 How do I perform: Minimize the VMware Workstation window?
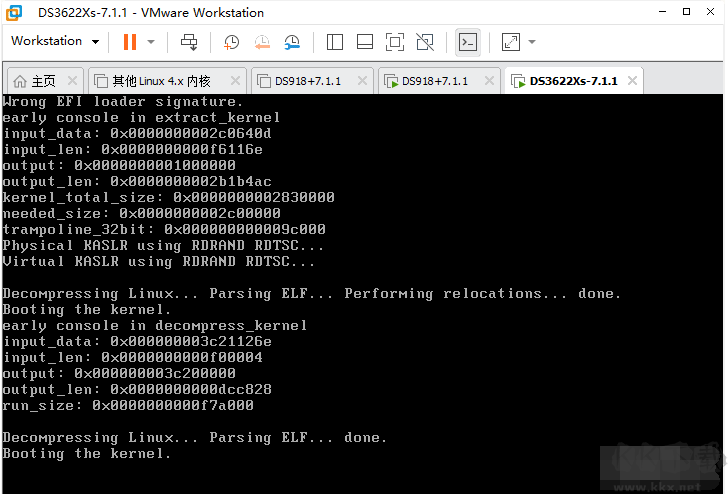pyautogui.click(x=663, y=12)
